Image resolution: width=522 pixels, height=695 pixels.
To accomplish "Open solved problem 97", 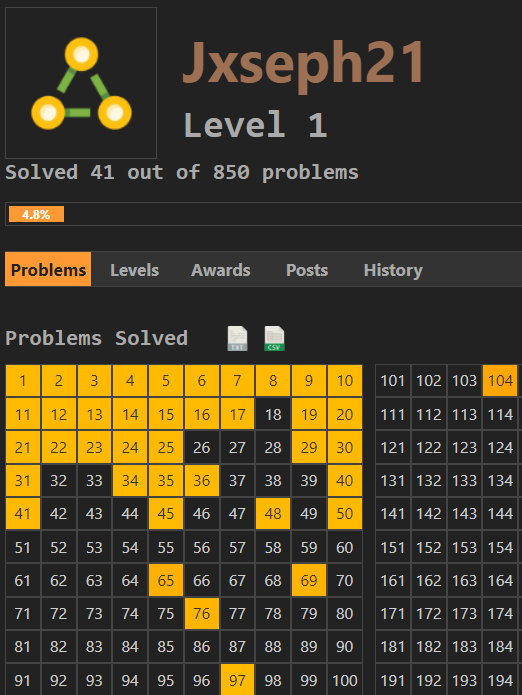I will (x=238, y=680).
